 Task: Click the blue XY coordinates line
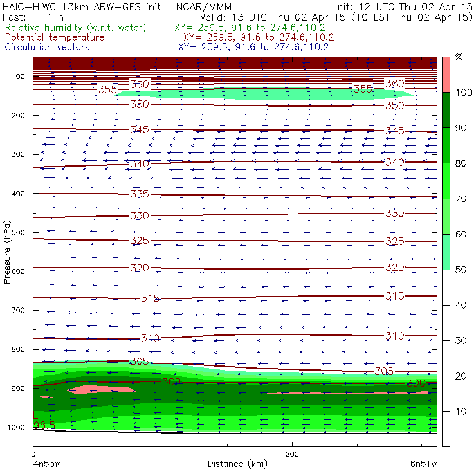coord(253,47)
